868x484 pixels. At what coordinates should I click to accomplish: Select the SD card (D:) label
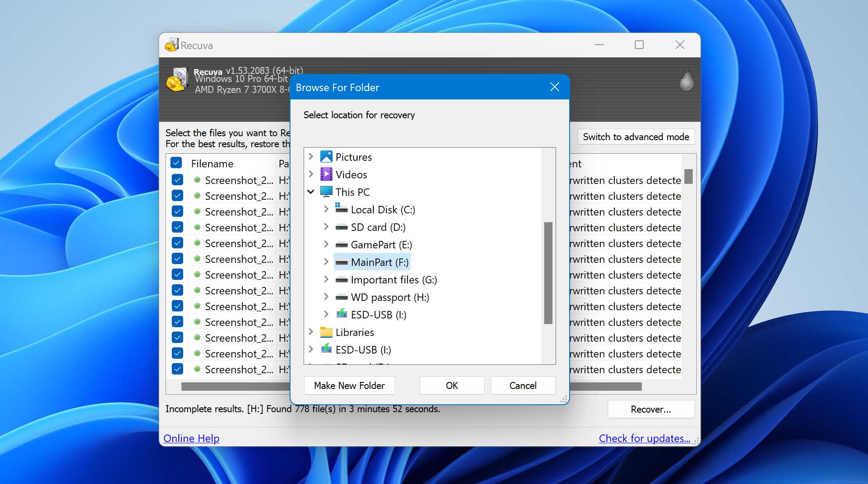click(x=378, y=227)
